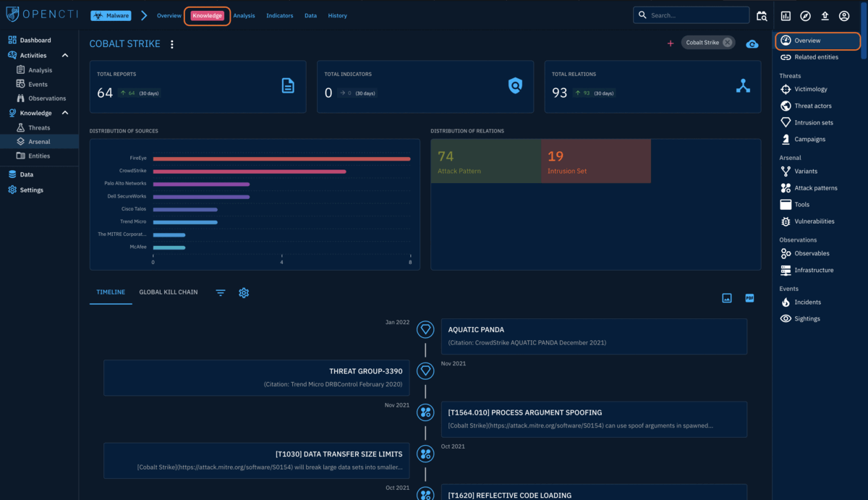
Task: Open Events in the left sidebar
Action: (x=39, y=84)
